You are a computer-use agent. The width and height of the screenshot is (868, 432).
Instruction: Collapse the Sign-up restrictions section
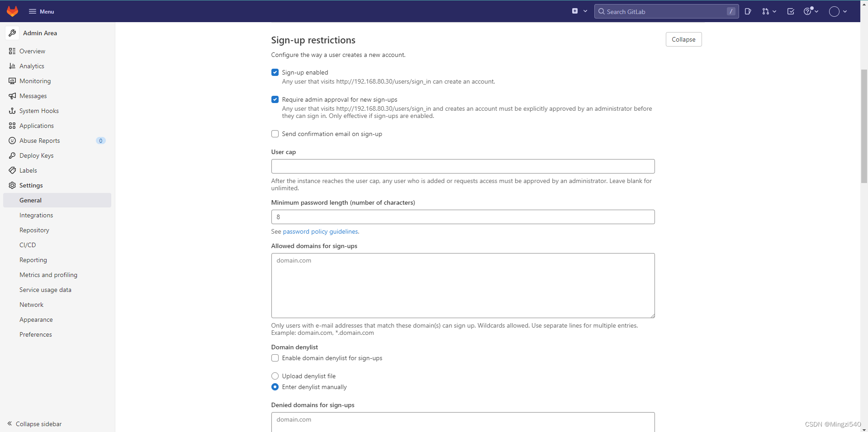point(683,39)
